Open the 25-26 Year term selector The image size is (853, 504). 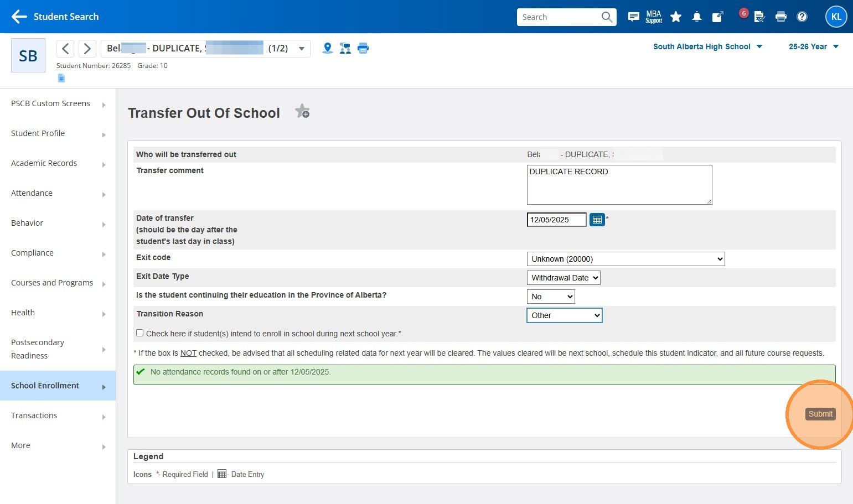tap(814, 46)
